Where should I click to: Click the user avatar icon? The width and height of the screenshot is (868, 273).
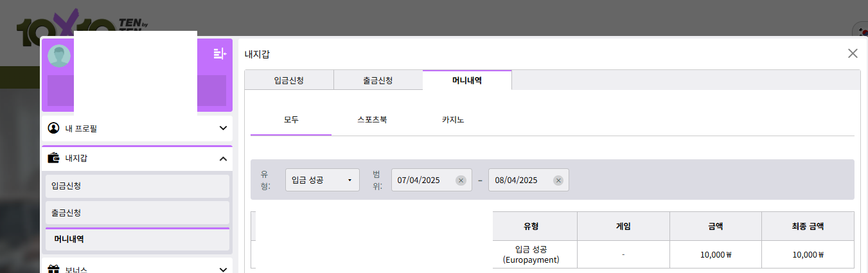click(59, 57)
